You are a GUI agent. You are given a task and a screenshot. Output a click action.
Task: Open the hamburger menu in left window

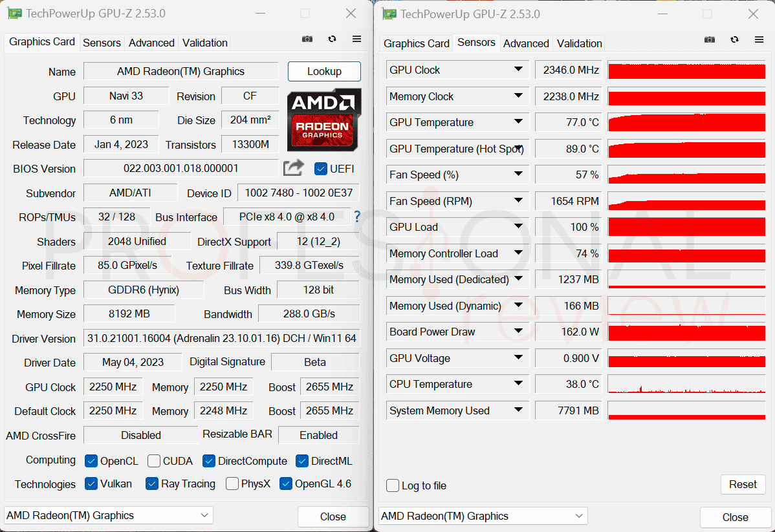(356, 39)
